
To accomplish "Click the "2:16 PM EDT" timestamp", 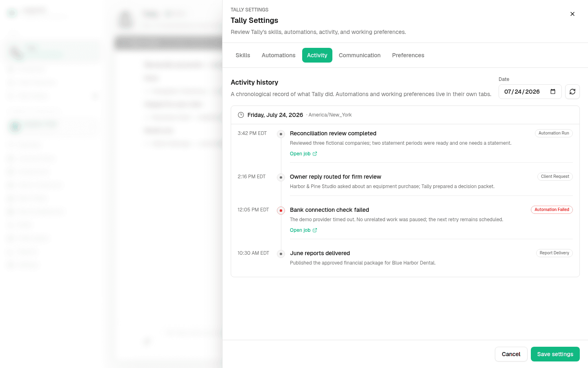I will pos(252,177).
